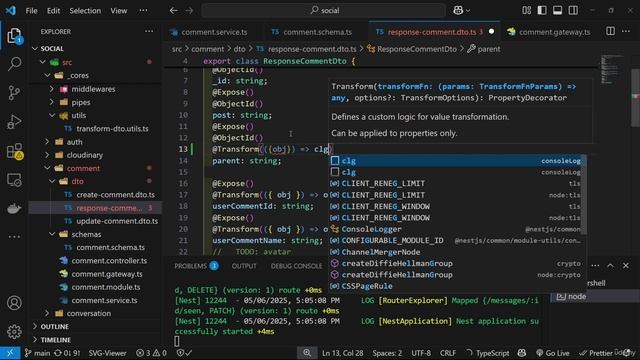Open the remote window indicator
The width and height of the screenshot is (640, 360).
(10, 353)
